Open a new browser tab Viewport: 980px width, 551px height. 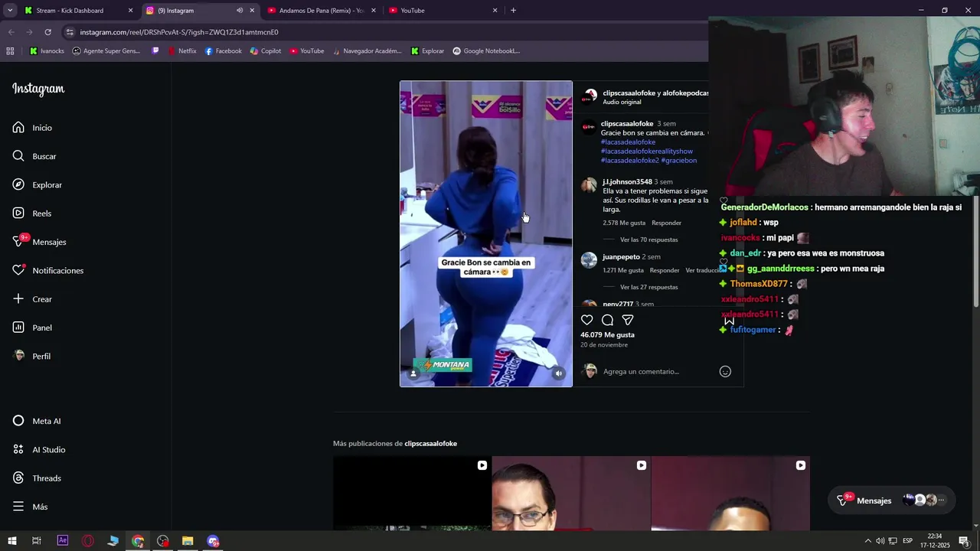click(x=513, y=11)
